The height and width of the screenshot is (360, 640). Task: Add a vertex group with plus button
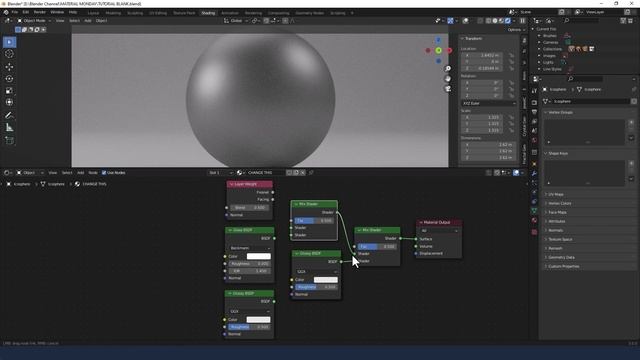(x=631, y=122)
